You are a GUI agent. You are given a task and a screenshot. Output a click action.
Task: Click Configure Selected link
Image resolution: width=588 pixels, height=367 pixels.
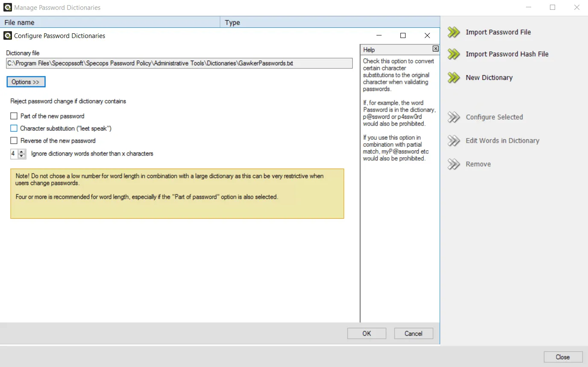[x=494, y=117]
